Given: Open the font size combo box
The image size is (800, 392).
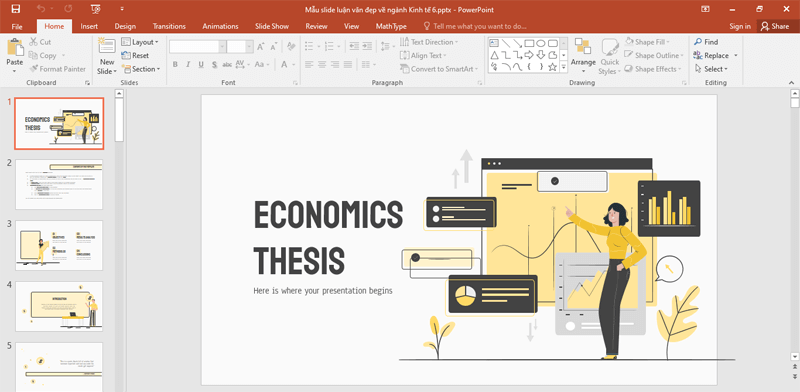Looking at the screenshot, I should (x=239, y=47).
